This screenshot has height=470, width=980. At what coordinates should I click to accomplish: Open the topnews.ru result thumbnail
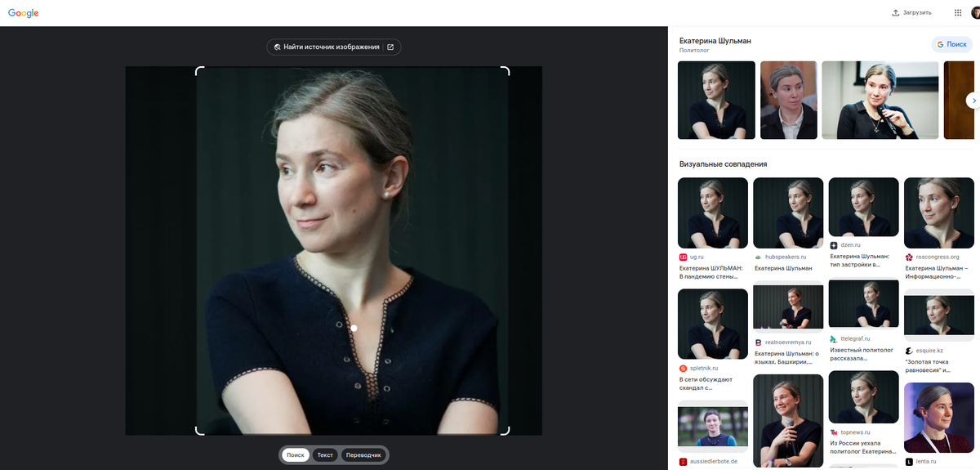(863, 396)
